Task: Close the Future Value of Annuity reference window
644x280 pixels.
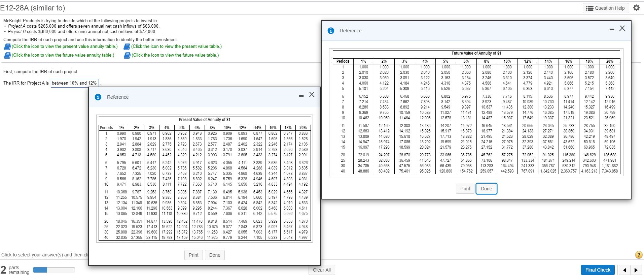Action: (x=622, y=28)
